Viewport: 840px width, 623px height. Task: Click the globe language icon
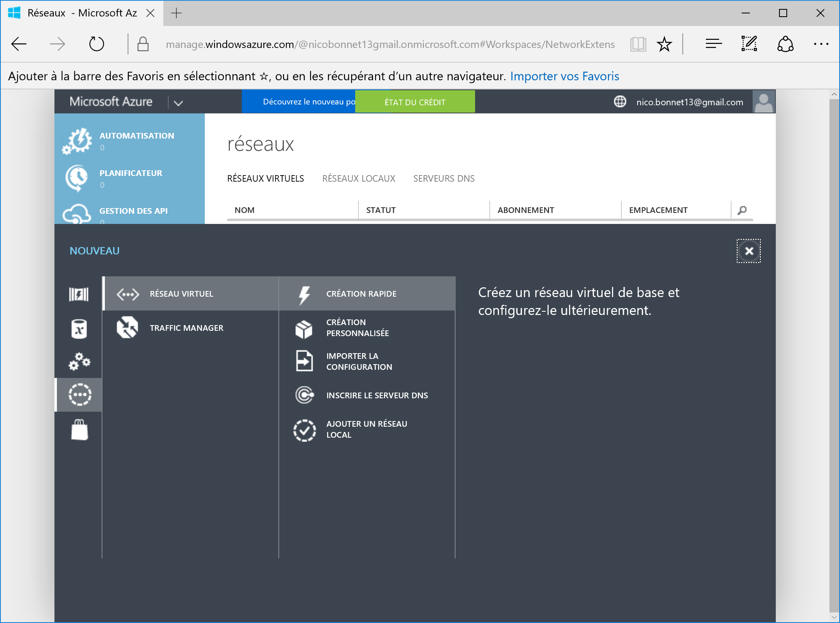click(620, 102)
